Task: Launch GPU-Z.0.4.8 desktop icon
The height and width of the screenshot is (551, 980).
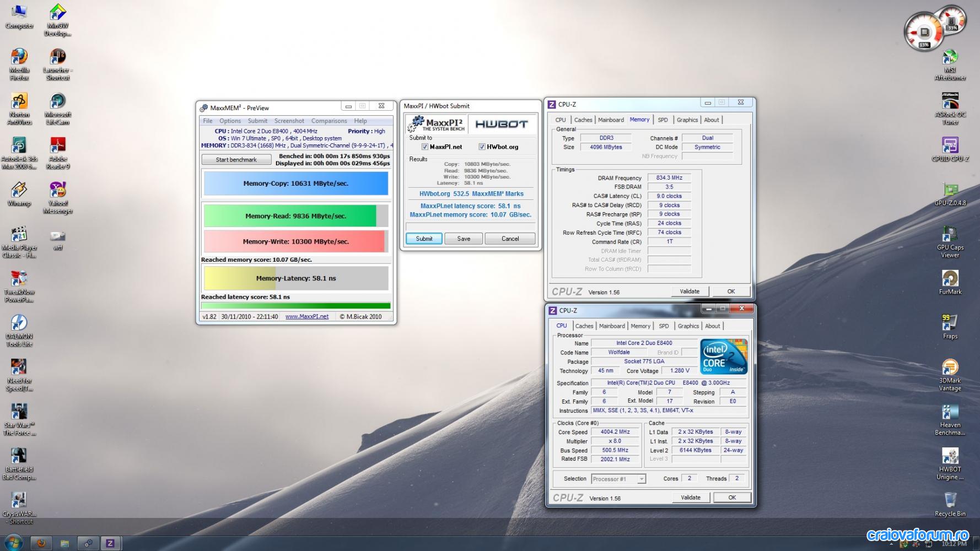Action: [x=950, y=194]
